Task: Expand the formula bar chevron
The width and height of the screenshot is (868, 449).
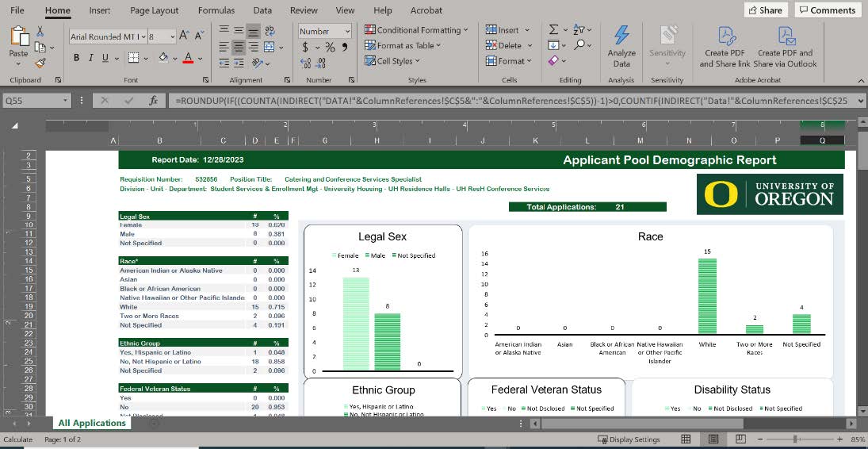Action: (859, 101)
